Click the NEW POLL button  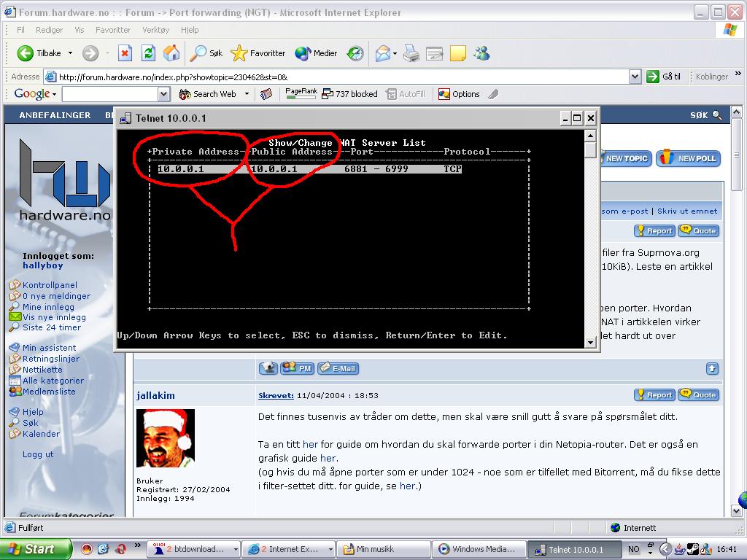[688, 158]
